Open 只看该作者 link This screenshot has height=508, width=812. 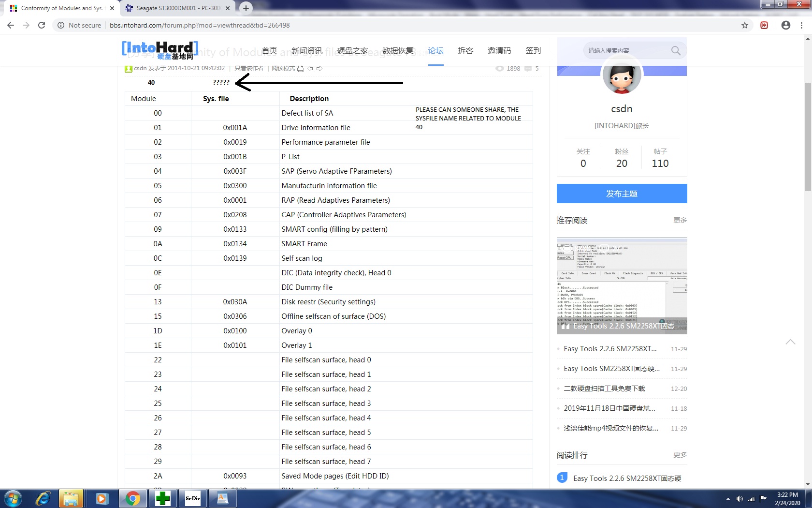click(249, 68)
